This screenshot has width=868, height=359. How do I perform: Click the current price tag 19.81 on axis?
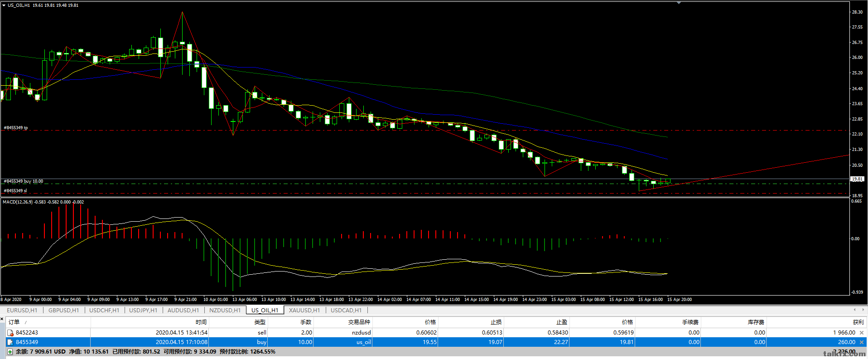857,179
